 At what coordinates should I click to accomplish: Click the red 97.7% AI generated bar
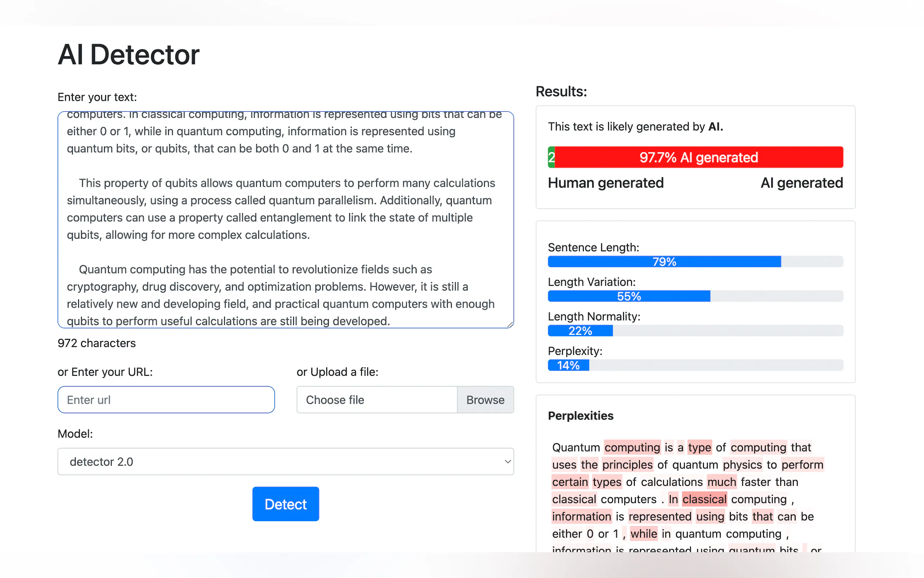[698, 157]
